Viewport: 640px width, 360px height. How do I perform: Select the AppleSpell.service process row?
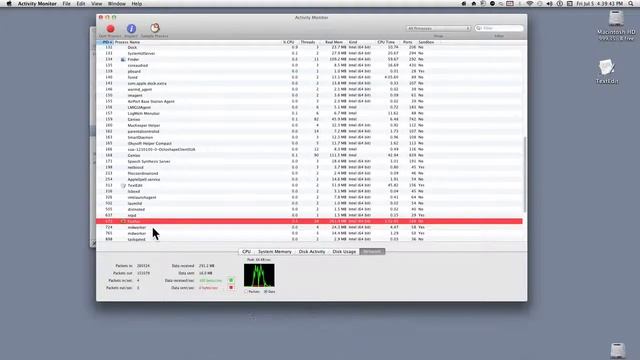(x=309, y=179)
